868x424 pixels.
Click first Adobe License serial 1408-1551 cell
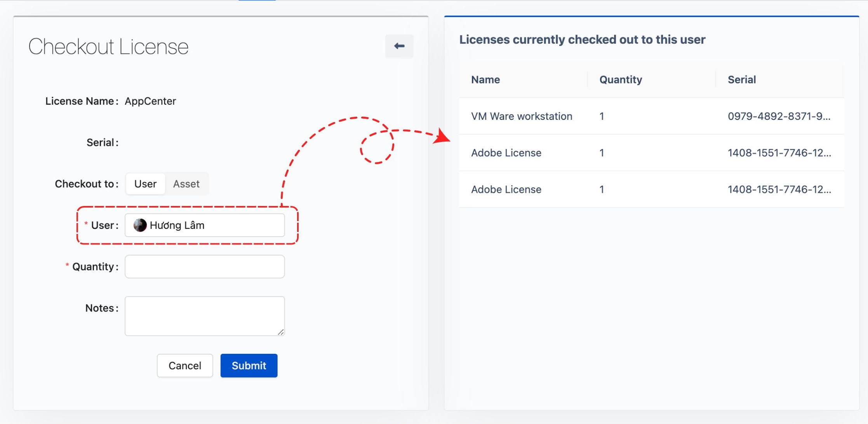click(779, 153)
